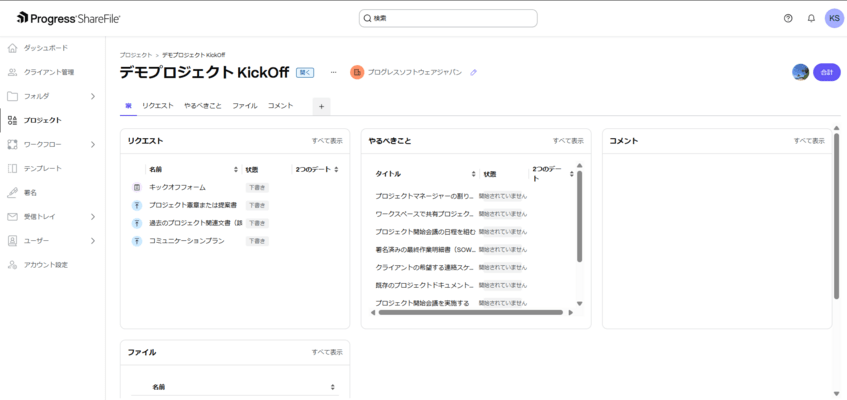Click the Progress ShareFile logo
The height and width of the screenshot is (400, 847).
69,18
